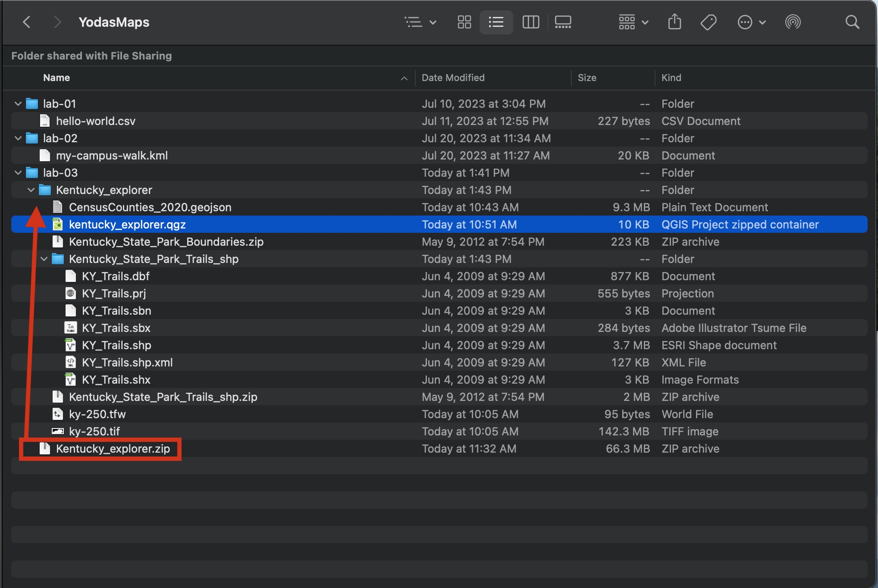The width and height of the screenshot is (878, 588).
Task: Click the 'ESRI Shape document' kind cell
Action: coord(719,345)
